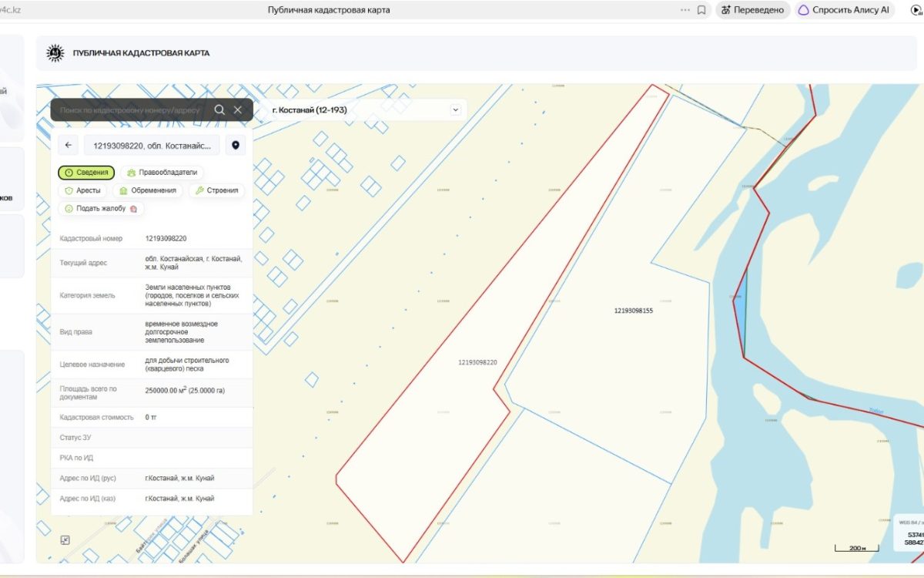This screenshot has height=578, width=924.
Task: Click the 12193098220 address result field
Action: click(x=151, y=145)
